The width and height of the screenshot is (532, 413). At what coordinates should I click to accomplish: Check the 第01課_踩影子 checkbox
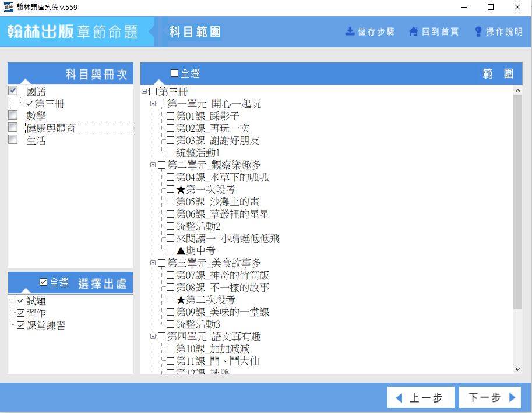click(x=170, y=116)
